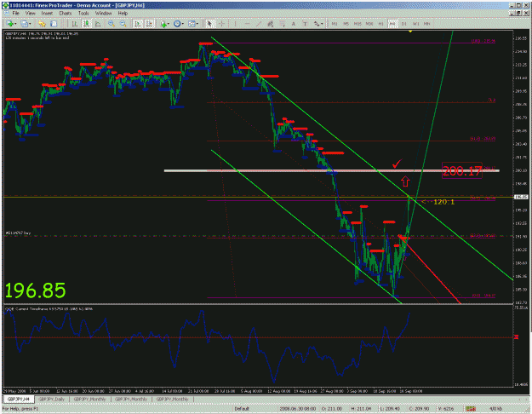Click the Profiles toolbar icon
This screenshot has height=414, width=532.
click(x=24, y=24)
